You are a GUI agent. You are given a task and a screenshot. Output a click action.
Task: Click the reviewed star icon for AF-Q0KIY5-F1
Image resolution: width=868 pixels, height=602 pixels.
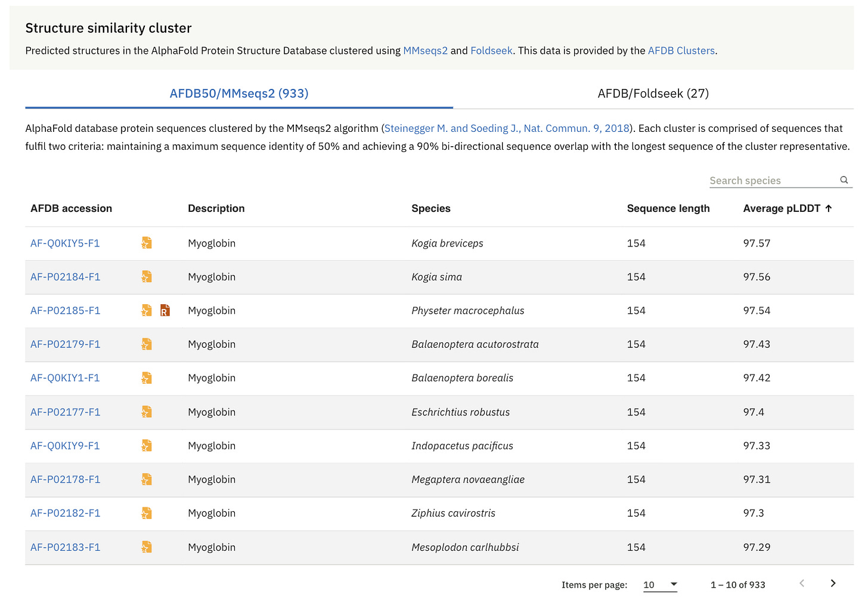coord(146,243)
